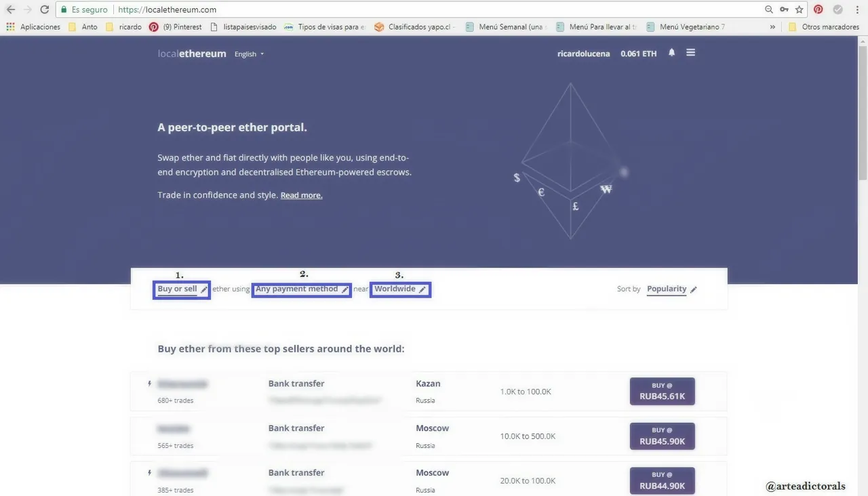Viewport: 868px width, 496px height.
Task: Click the 0.061 ETH wallet balance
Action: pos(639,54)
